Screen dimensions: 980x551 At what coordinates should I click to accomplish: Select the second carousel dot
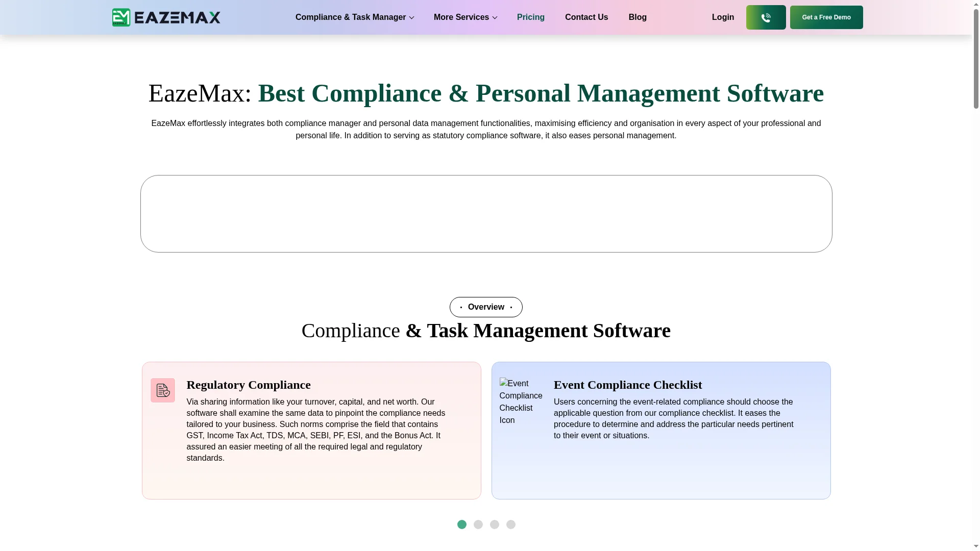[x=478, y=524]
